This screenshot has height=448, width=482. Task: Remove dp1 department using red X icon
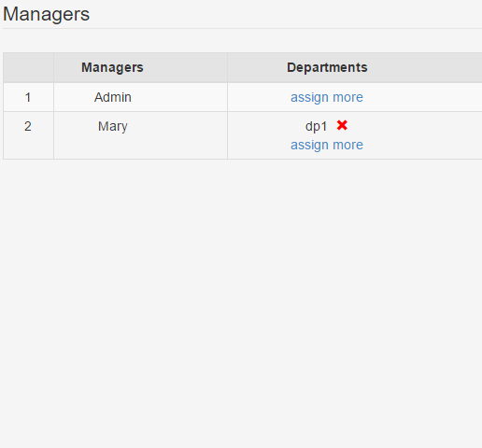(342, 125)
